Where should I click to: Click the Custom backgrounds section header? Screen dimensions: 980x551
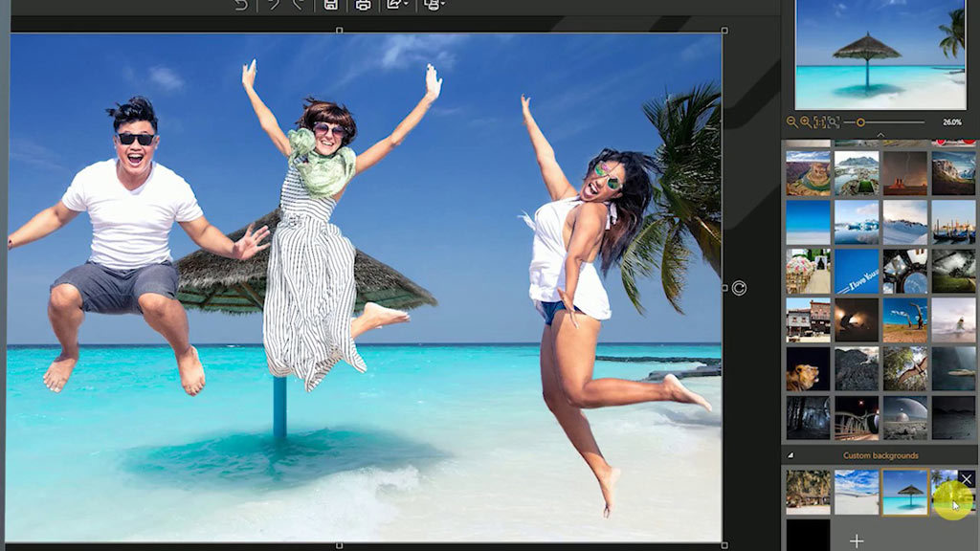(x=880, y=455)
